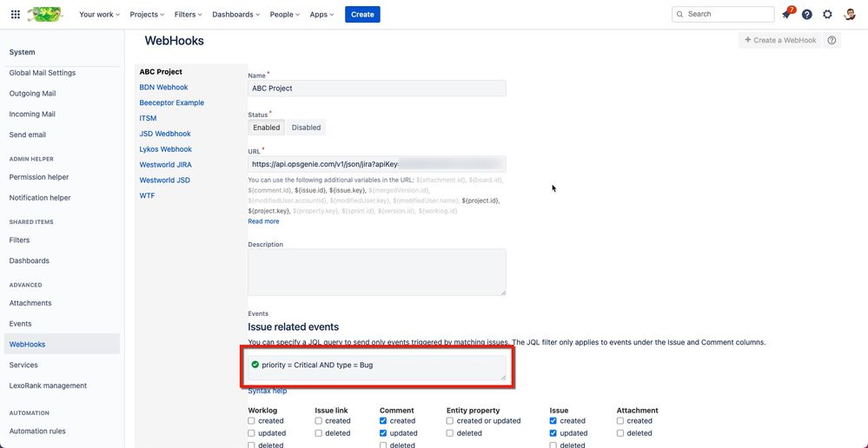Select JSD Wedbhook in list
Viewport: 868px width, 448px height.
coord(165,134)
